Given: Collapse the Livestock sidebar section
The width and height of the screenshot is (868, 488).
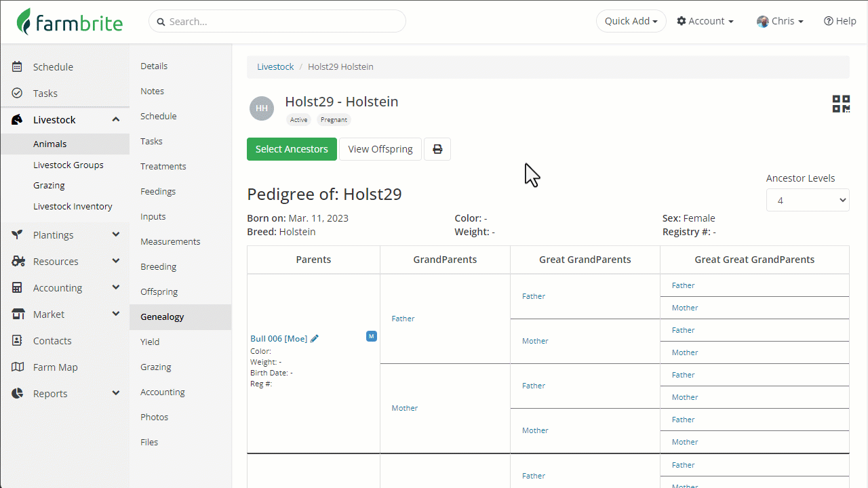Looking at the screenshot, I should 115,120.
